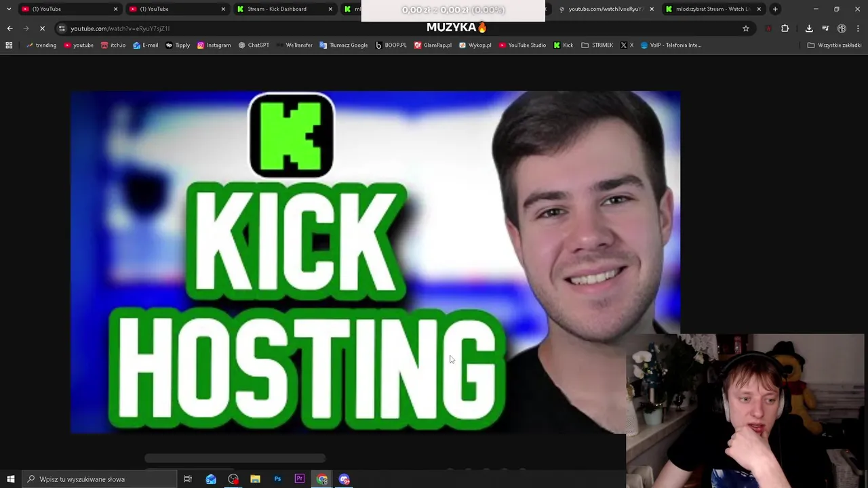Close the Stream - Kick Dashboard tab
Screen dimensions: 868x488
click(x=330, y=9)
